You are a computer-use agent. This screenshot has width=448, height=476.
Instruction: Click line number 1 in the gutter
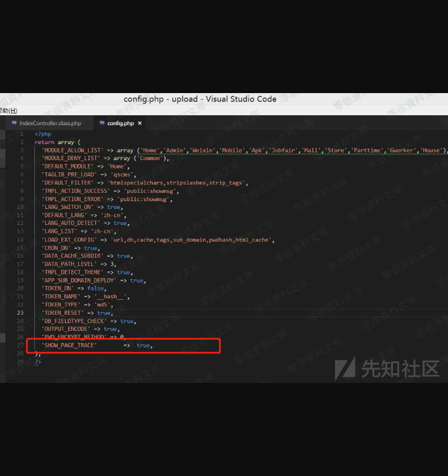pyautogui.click(x=22, y=134)
